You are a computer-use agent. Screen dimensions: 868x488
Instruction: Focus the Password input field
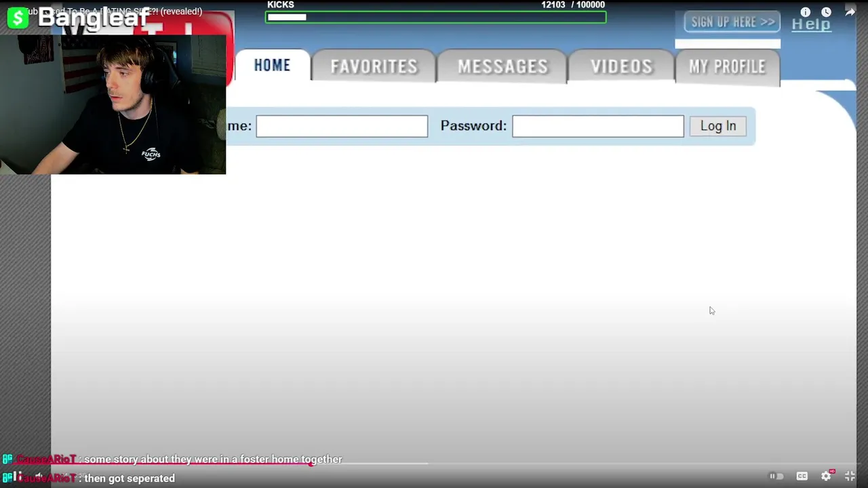[598, 126]
